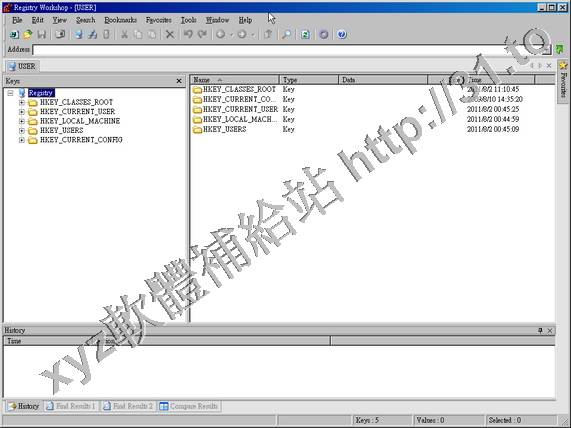The height and width of the screenshot is (428, 571).
Task: Click the Copy toolbar icon
Action: pos(138,35)
